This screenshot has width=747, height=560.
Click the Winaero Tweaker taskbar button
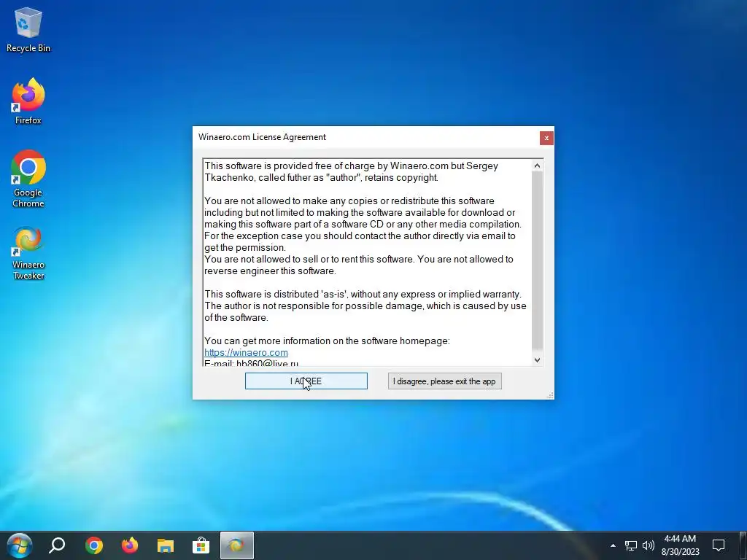tap(237, 545)
